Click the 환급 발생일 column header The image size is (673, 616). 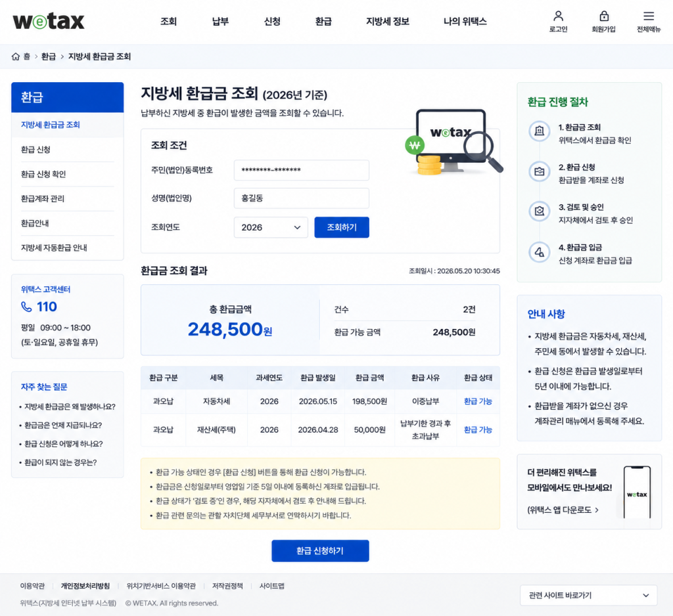coord(318,378)
